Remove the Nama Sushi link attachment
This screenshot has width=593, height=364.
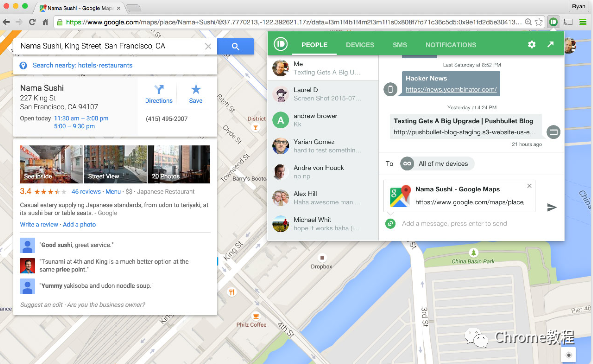[x=529, y=186]
